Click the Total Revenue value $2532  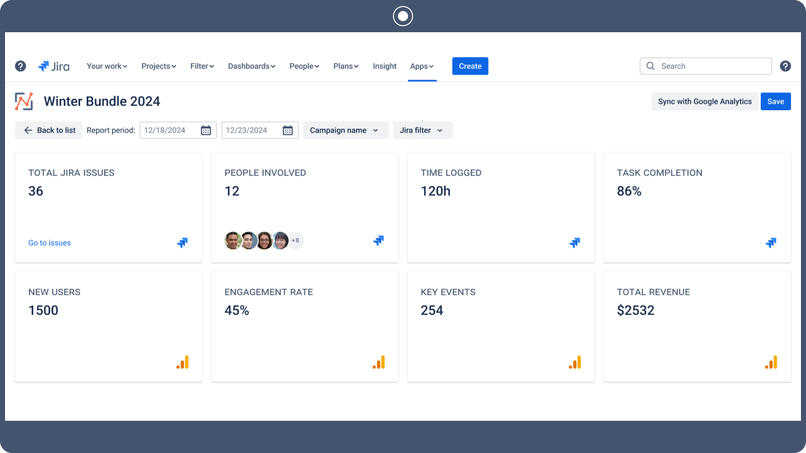[635, 311]
